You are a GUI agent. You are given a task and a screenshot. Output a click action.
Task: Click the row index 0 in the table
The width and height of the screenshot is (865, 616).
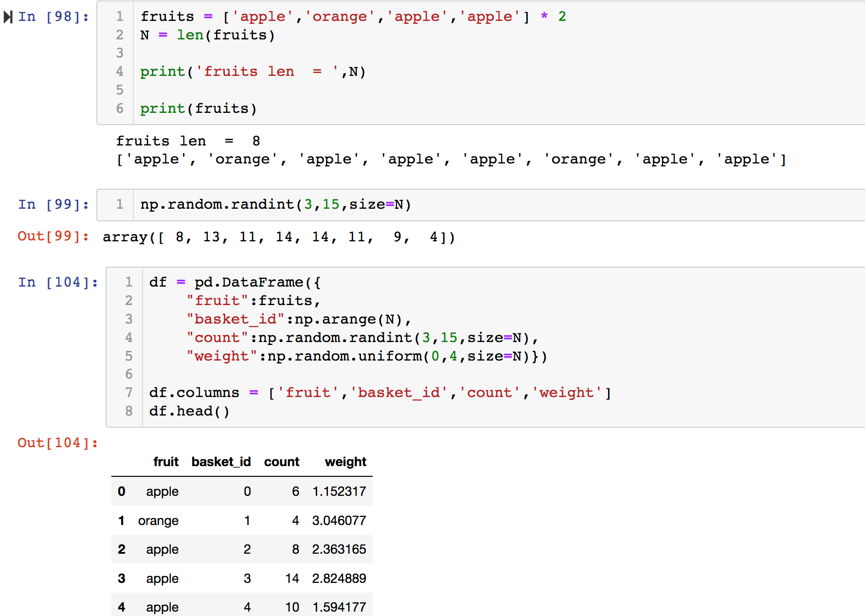click(122, 491)
